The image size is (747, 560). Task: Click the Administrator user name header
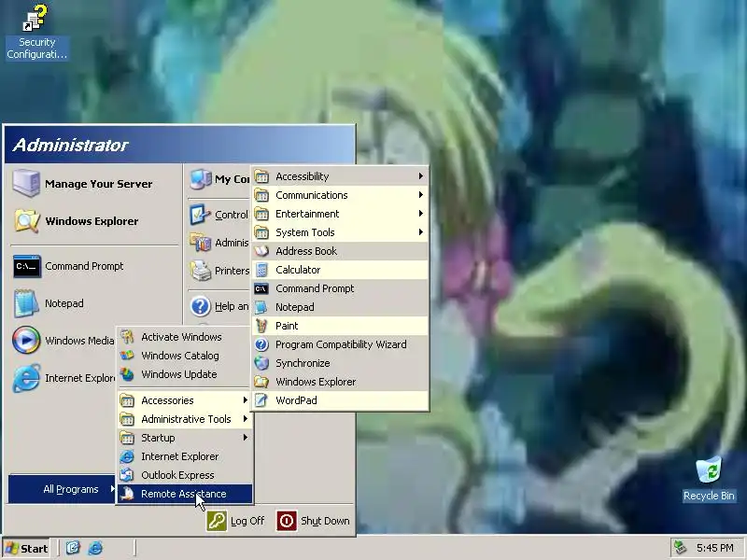(x=70, y=145)
